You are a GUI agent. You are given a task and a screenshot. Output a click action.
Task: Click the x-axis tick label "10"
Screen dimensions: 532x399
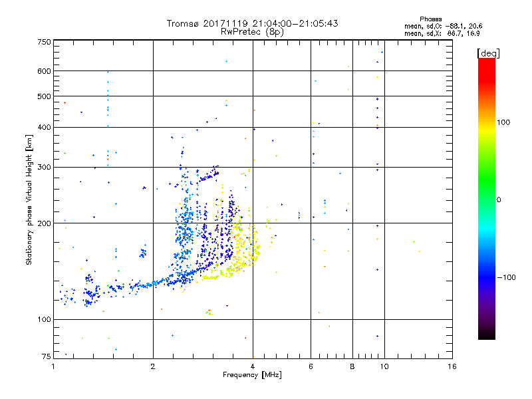[384, 366]
